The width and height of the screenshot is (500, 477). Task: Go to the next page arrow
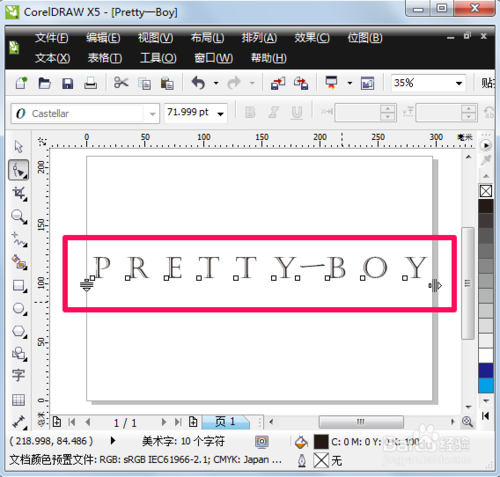[x=163, y=423]
